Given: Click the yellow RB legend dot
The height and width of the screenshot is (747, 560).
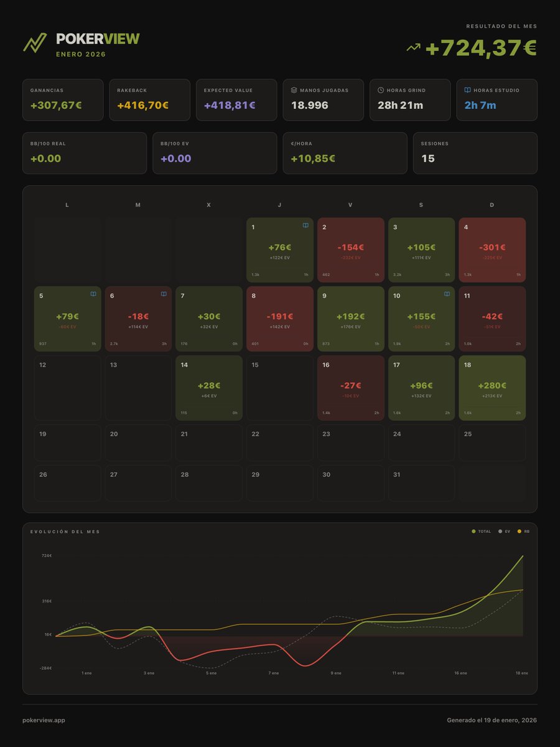Looking at the screenshot, I should point(520,532).
